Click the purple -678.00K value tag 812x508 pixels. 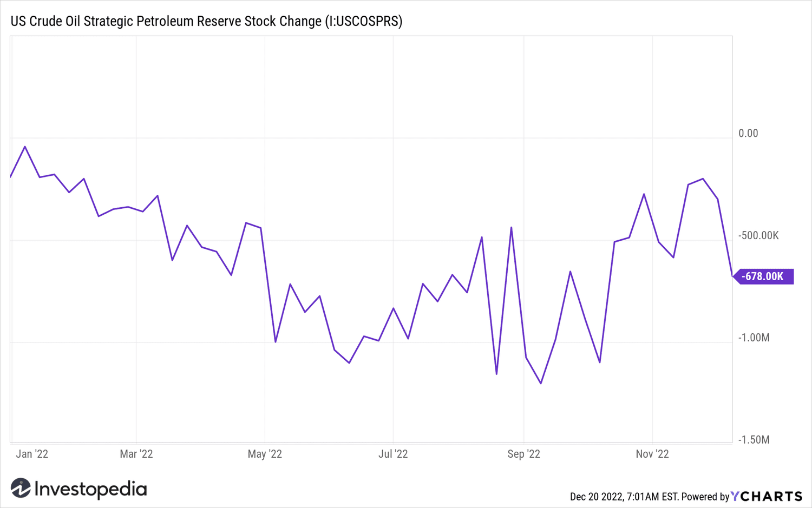pos(762,276)
